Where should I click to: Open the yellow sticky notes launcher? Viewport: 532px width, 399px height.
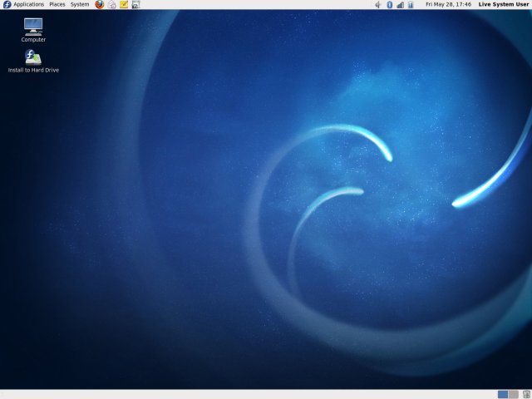124,4
